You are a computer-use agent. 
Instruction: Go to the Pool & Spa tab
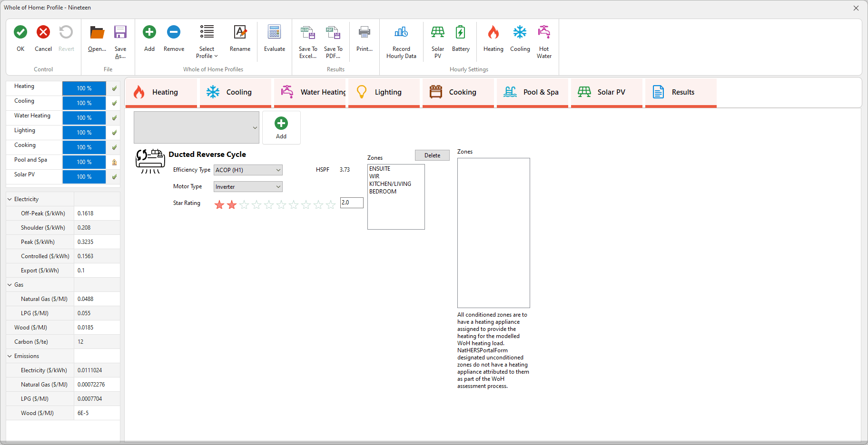tap(533, 92)
